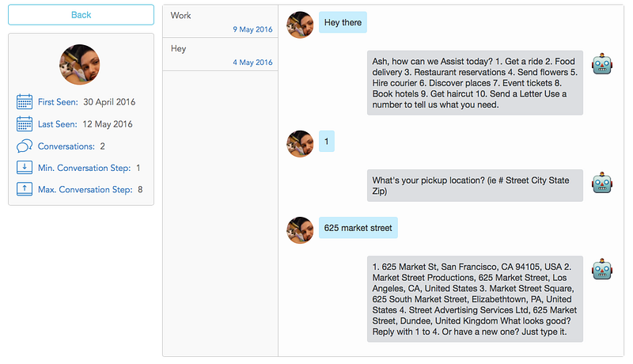Click the First Seen calendar icon
This screenshot has width=633, height=364.
click(x=25, y=102)
